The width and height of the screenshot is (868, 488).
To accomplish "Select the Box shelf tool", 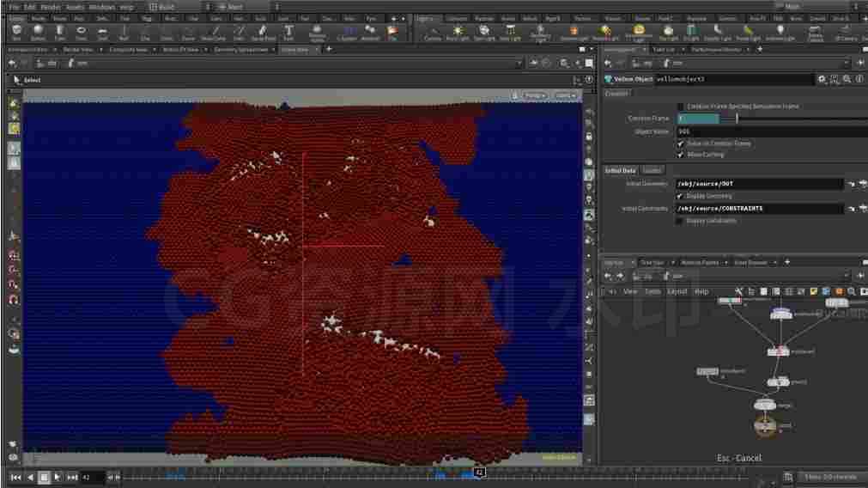I will tap(16, 33).
